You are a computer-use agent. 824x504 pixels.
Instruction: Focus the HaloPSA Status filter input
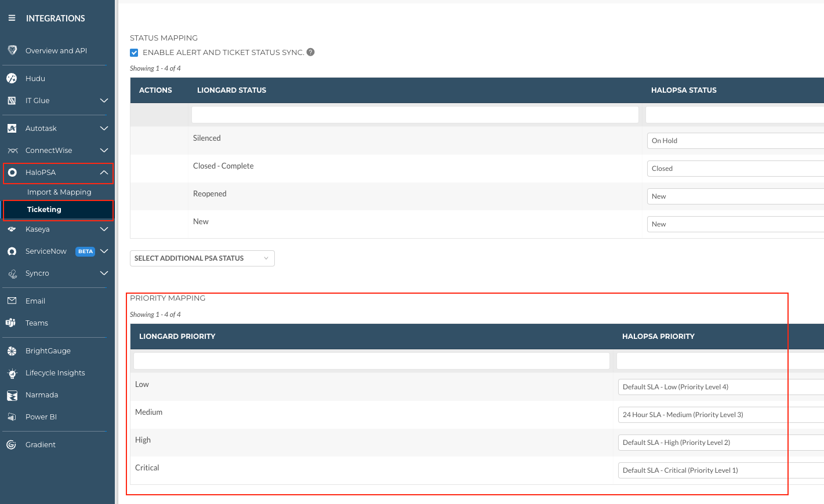[x=735, y=115]
